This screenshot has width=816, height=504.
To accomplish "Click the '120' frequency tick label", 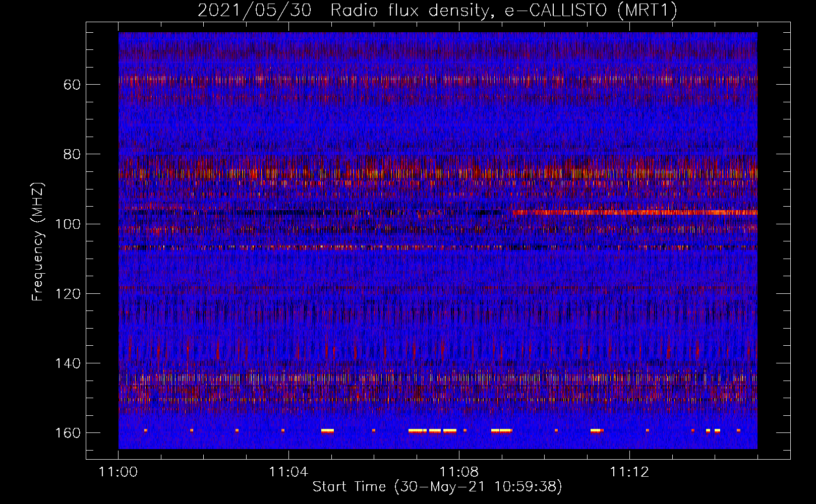I will tap(68, 294).
